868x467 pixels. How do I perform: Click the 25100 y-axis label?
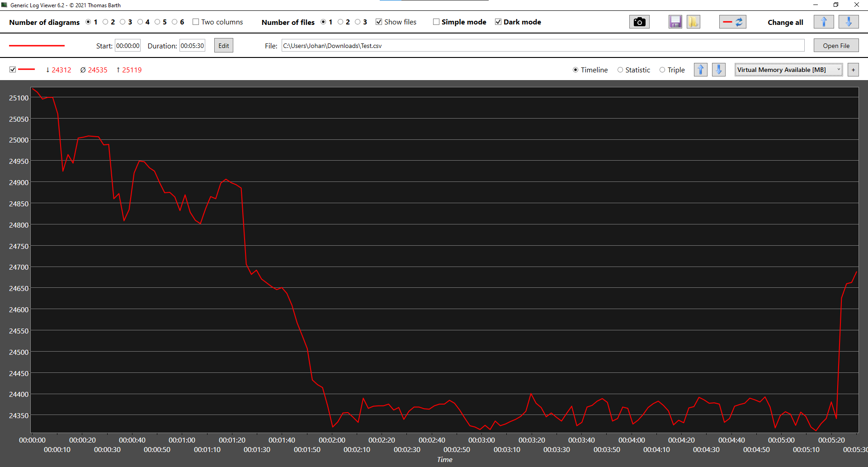(19, 98)
